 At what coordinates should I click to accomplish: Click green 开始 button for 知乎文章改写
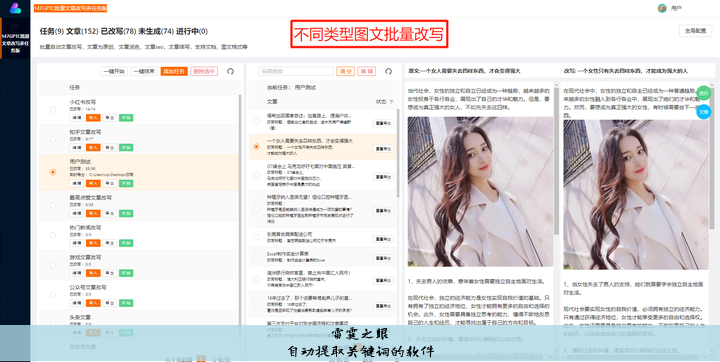[x=126, y=147]
